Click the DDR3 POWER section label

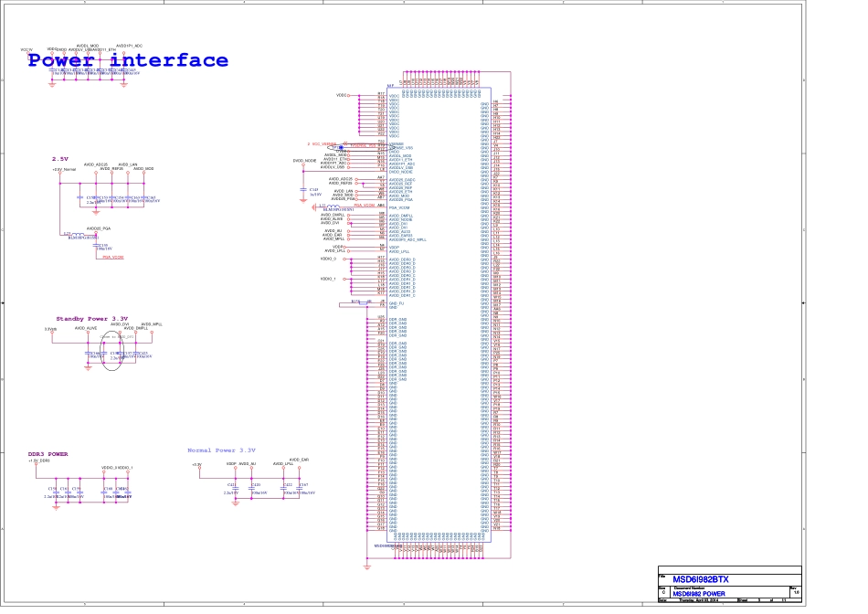[x=48, y=454]
